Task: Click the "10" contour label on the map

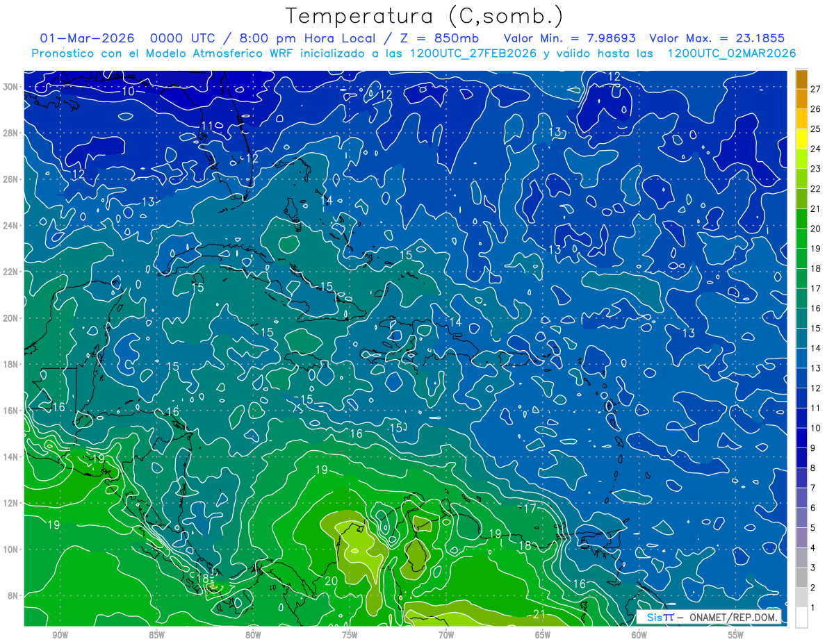Action: [129, 91]
